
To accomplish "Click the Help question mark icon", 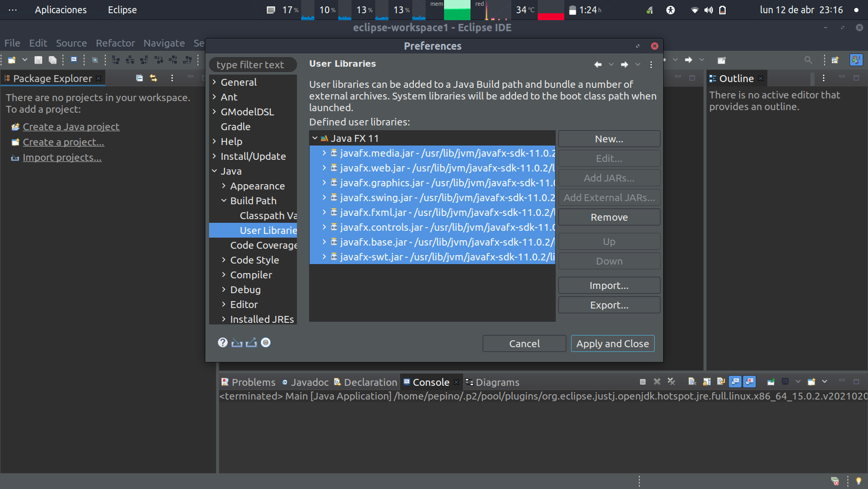I will click(223, 342).
